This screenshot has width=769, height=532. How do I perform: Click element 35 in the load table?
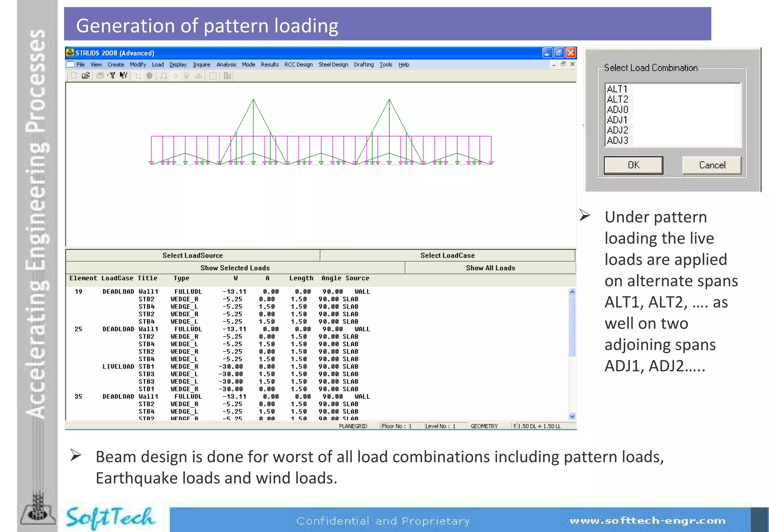pyautogui.click(x=78, y=397)
